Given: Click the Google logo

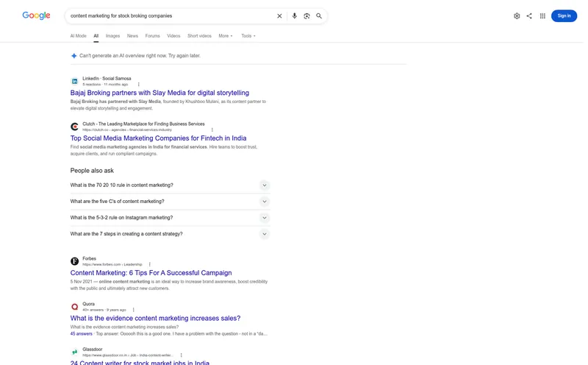Looking at the screenshot, I should point(36,15).
